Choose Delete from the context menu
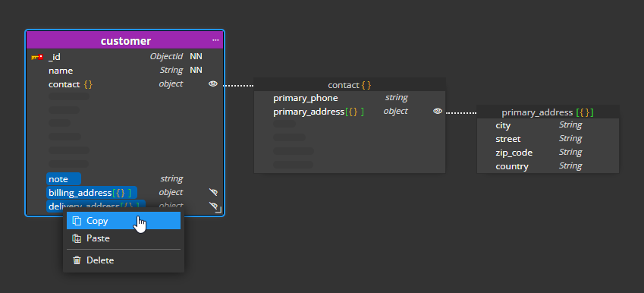The image size is (644, 293). (124, 260)
